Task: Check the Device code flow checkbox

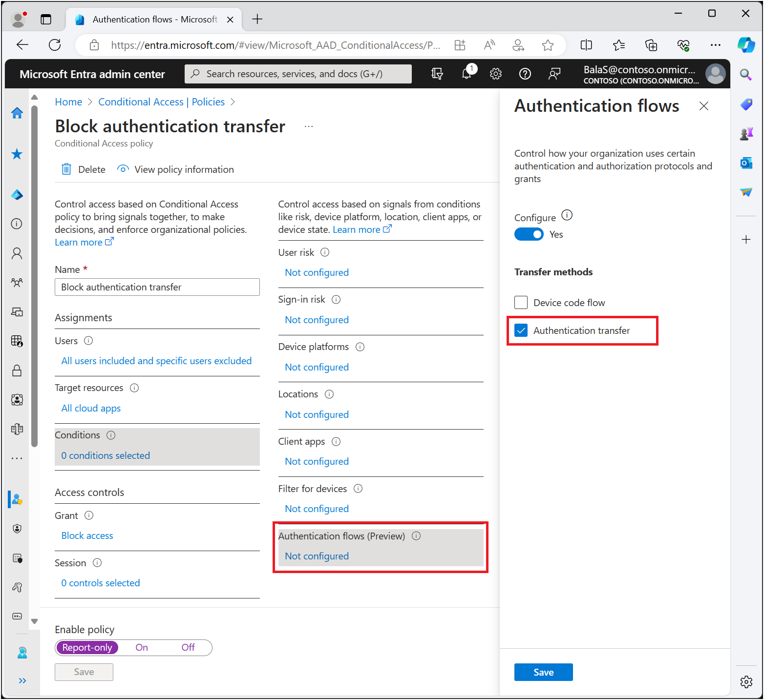Action: pos(521,303)
